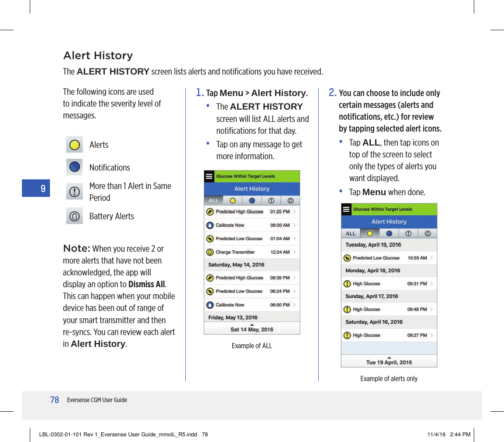Screen dimensions: 504x442
Task: Click chevron on Predicted High Glucose 01:25 PM row
Action: pos(295,212)
